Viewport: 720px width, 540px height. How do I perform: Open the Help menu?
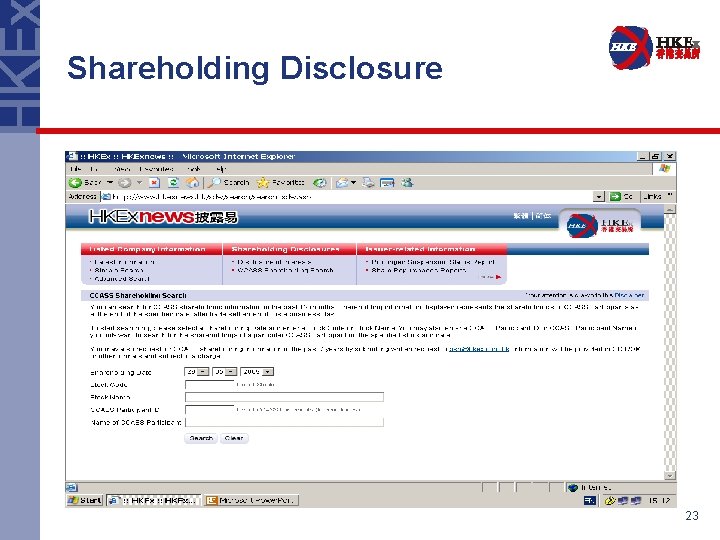(221, 169)
